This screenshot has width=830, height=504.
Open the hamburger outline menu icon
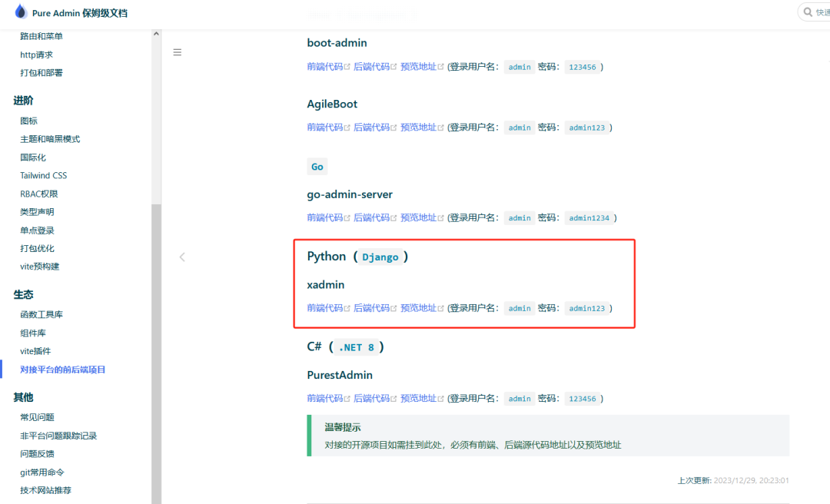(178, 52)
